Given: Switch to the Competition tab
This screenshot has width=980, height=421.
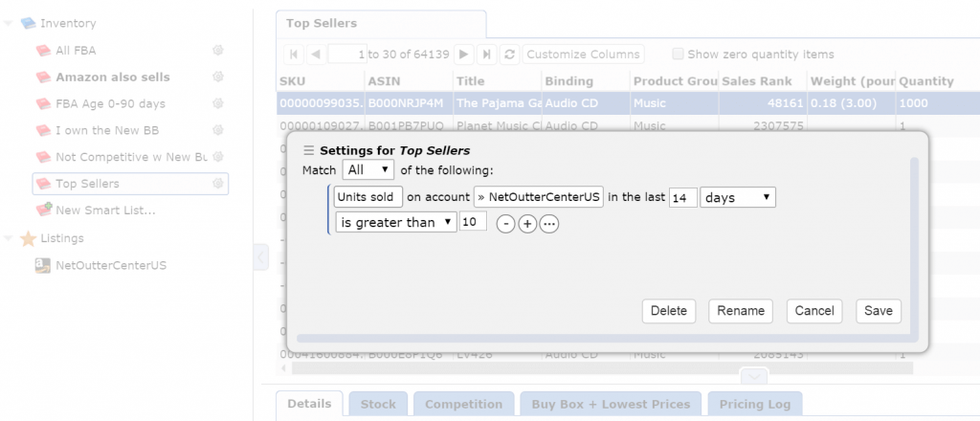Looking at the screenshot, I should coord(464,404).
